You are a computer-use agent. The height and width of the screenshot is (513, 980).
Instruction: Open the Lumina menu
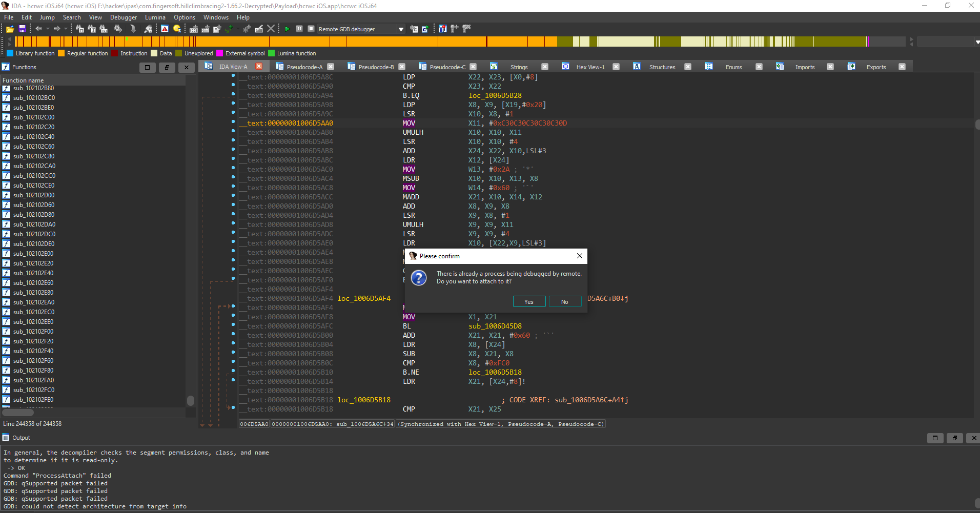pos(155,17)
